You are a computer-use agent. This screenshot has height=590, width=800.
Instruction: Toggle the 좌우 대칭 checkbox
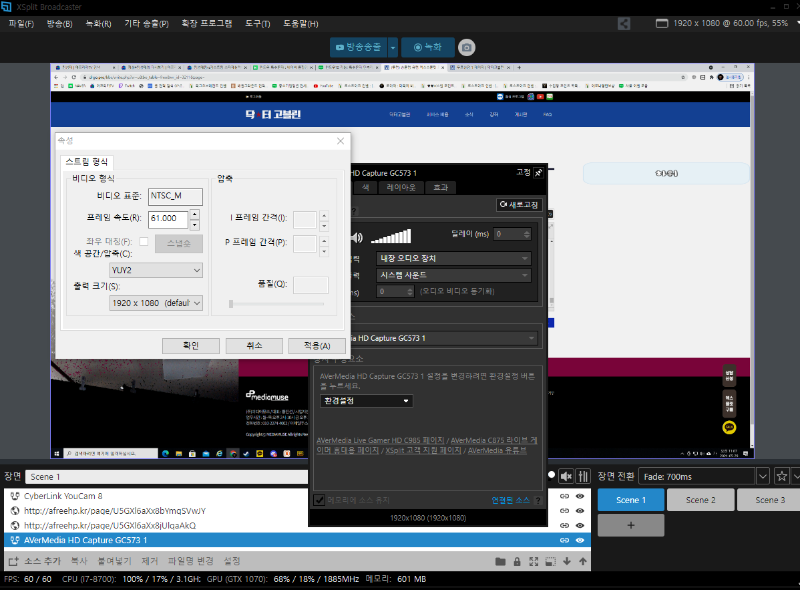144,241
